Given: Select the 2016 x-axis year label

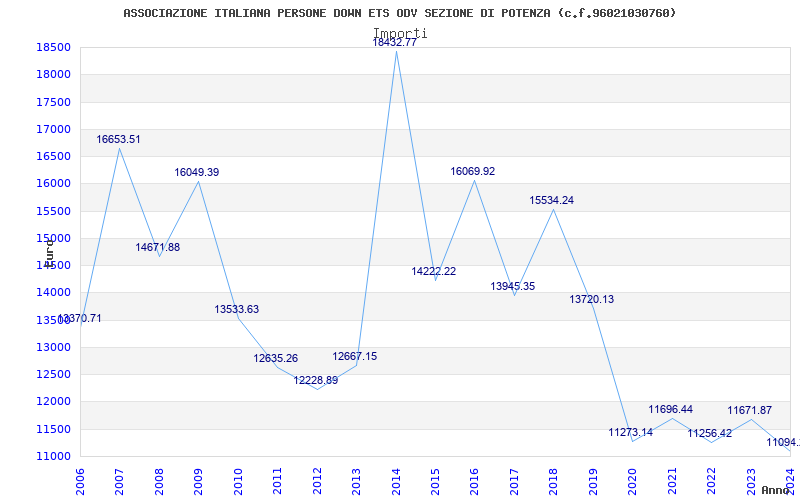Looking at the screenshot, I should pyautogui.click(x=474, y=481).
